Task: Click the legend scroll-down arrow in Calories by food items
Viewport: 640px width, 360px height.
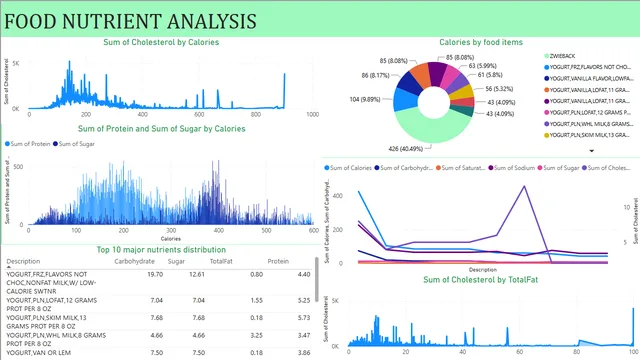Action: click(591, 151)
